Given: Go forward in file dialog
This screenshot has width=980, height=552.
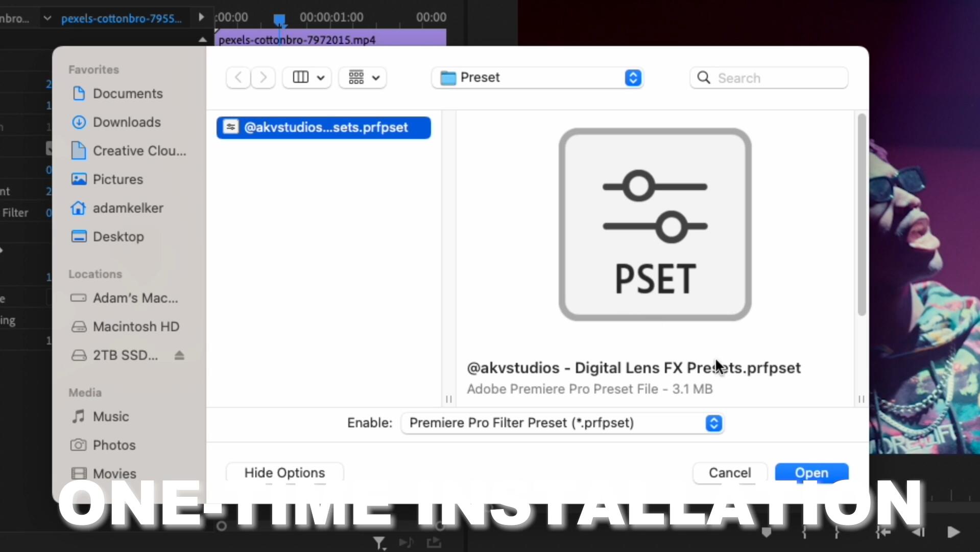Looking at the screenshot, I should pos(263,78).
